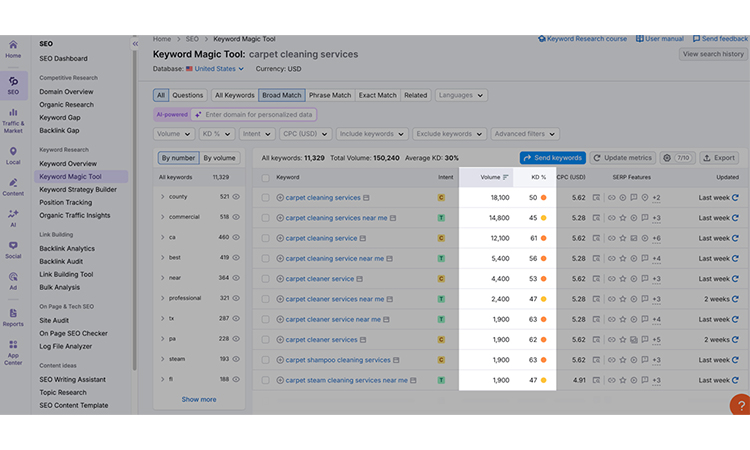Switch to the Questions tab
Viewport: 750px width, 450px height.
(188, 95)
